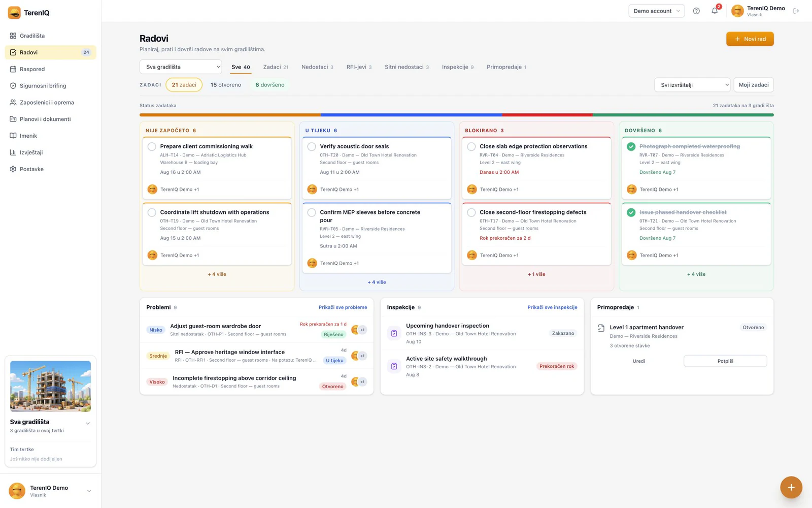Show 1 more task in Blokirano
Screen dimensions: 812x508
[x=536, y=274]
